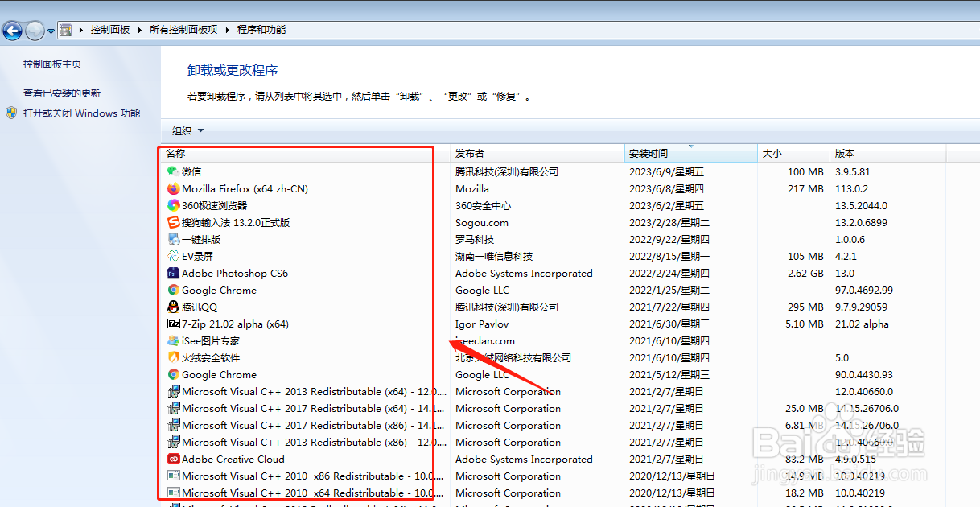Click version 113.0.2
Screen dimensions: 980x507
(x=851, y=188)
